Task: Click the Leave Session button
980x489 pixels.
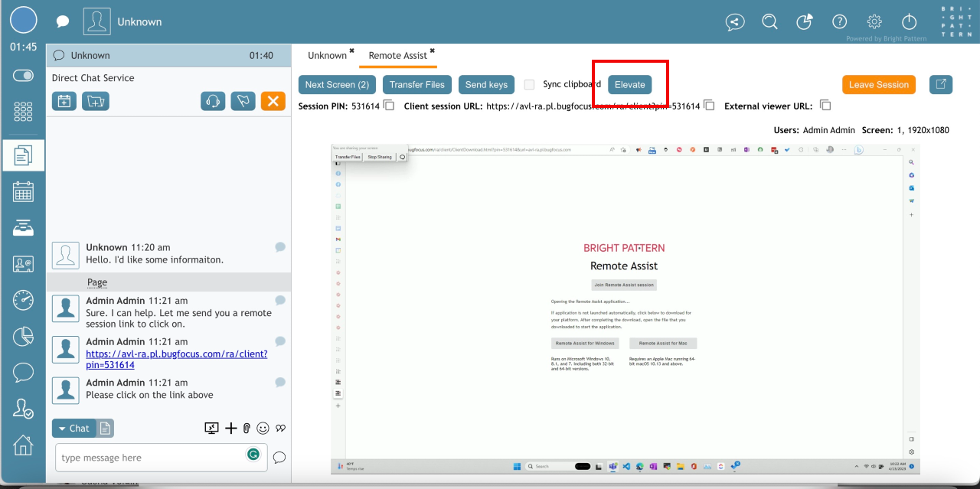Action: pyautogui.click(x=879, y=85)
